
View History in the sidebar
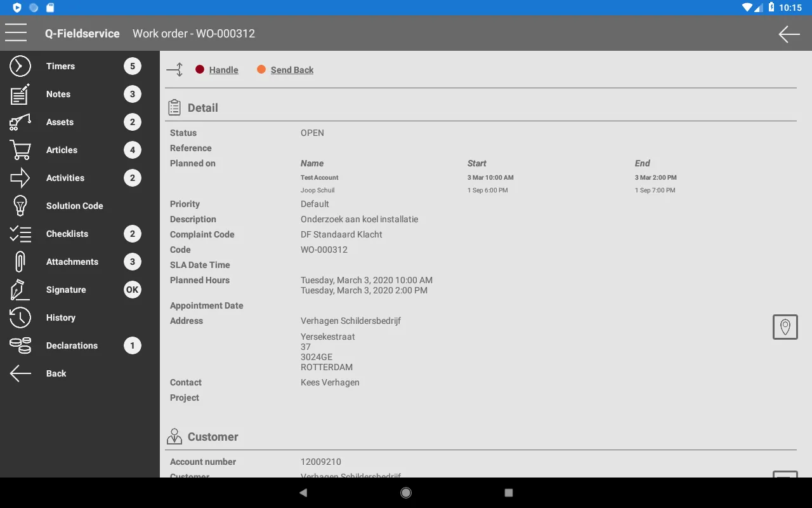pos(80,317)
